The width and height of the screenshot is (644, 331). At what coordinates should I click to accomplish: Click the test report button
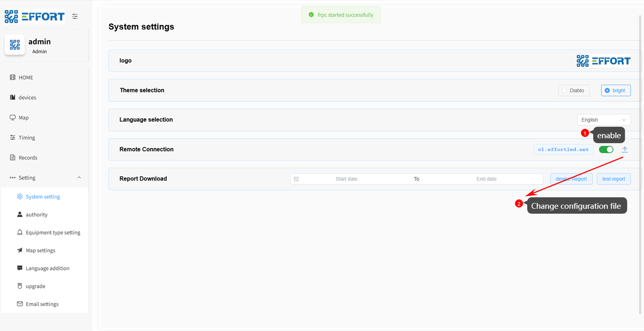[613, 179]
